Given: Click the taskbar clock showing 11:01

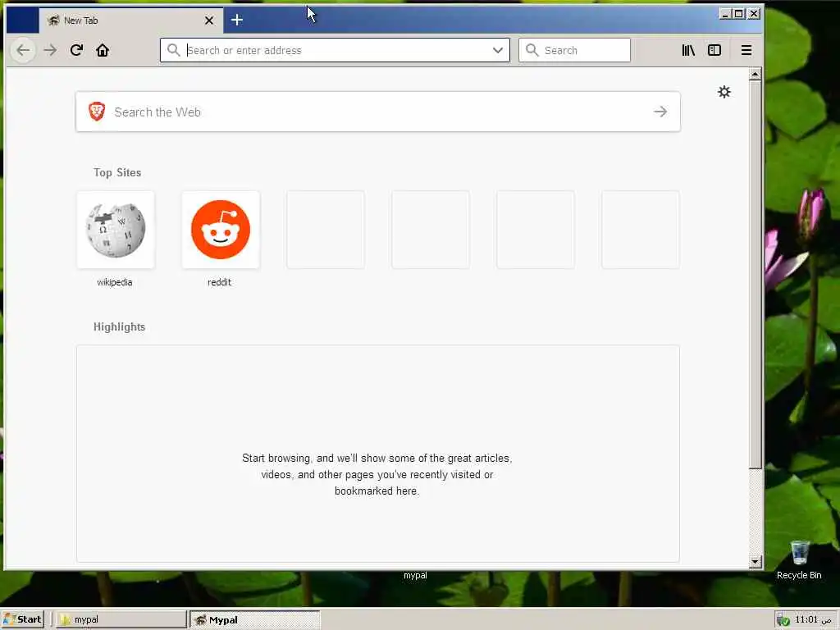Looking at the screenshot, I should coord(812,620).
